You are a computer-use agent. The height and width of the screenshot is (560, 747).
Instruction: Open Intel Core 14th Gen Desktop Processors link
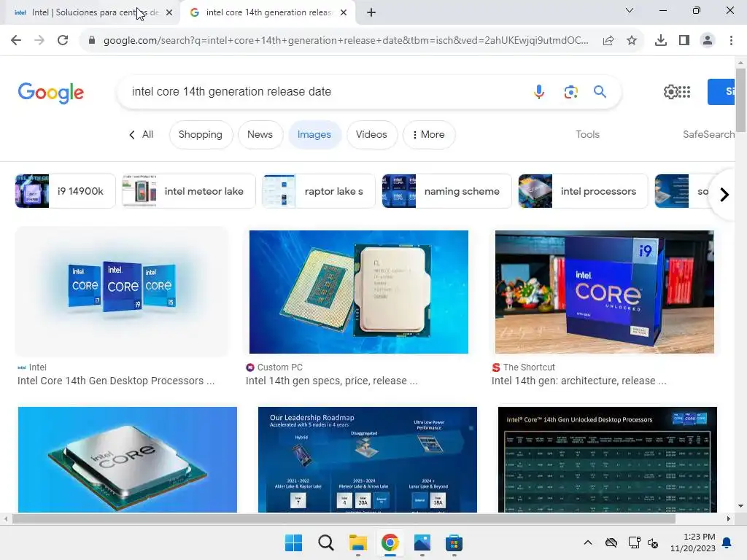[x=116, y=381]
